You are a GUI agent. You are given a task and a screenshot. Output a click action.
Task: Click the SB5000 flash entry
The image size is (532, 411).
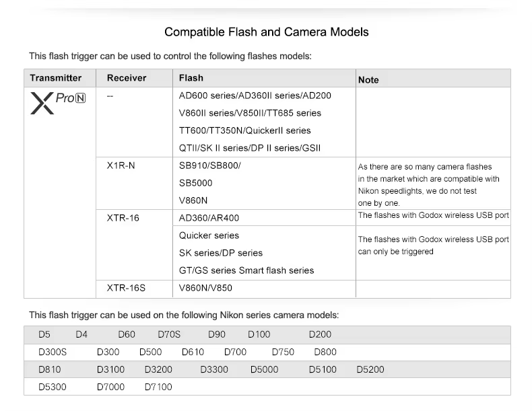pos(195,183)
